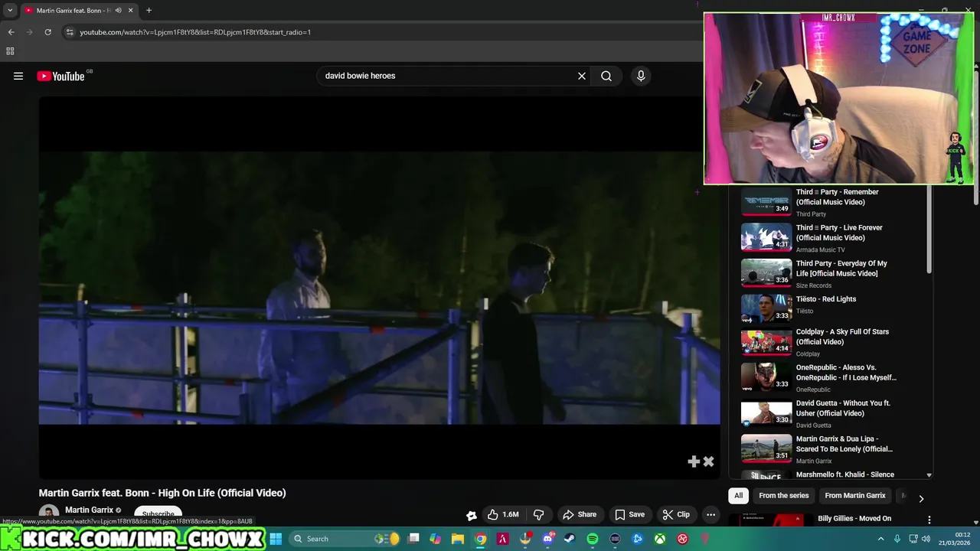The width and height of the screenshot is (980, 551).
Task: Play OneRepublic - If I Lose Myself
Action: pos(846,372)
